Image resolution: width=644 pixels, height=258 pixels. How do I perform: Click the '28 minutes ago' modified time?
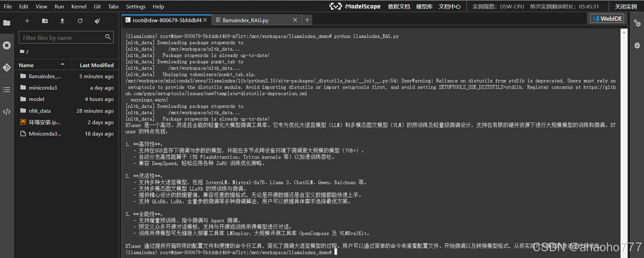coord(95,111)
